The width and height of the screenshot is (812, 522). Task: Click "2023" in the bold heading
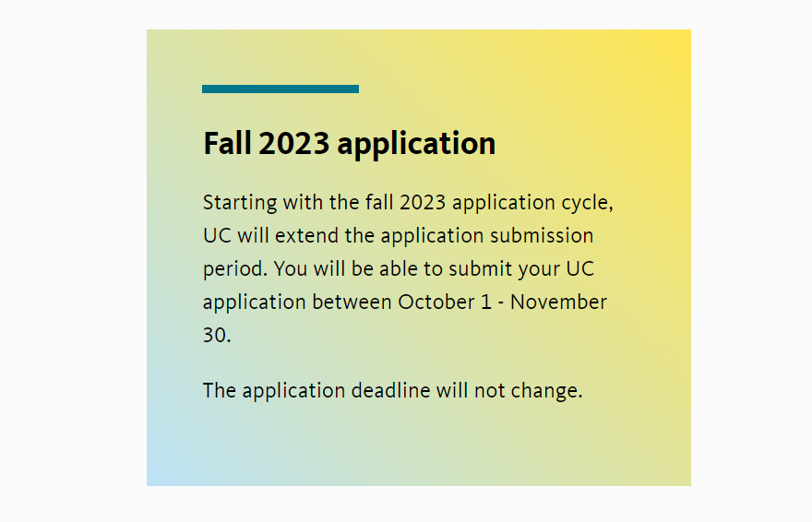[x=294, y=144]
